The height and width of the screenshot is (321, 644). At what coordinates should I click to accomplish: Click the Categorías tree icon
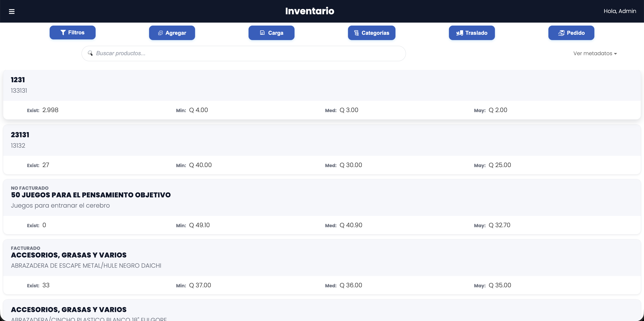[356, 33]
